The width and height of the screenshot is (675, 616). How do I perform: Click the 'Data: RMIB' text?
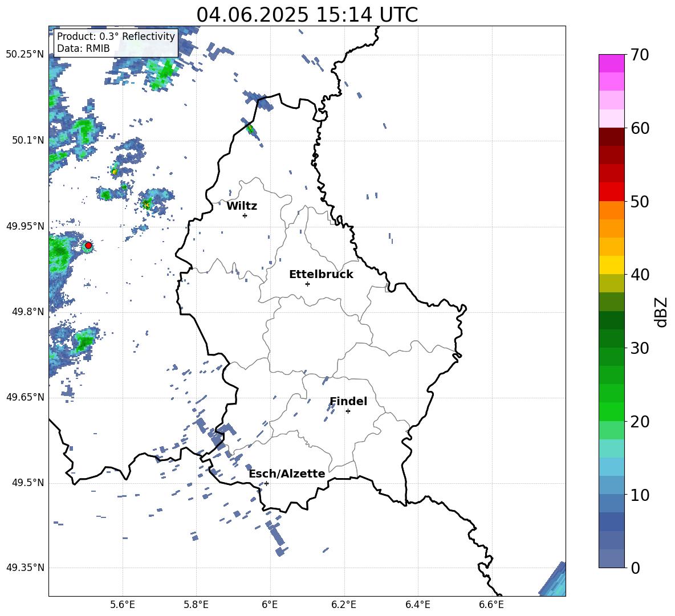point(83,48)
